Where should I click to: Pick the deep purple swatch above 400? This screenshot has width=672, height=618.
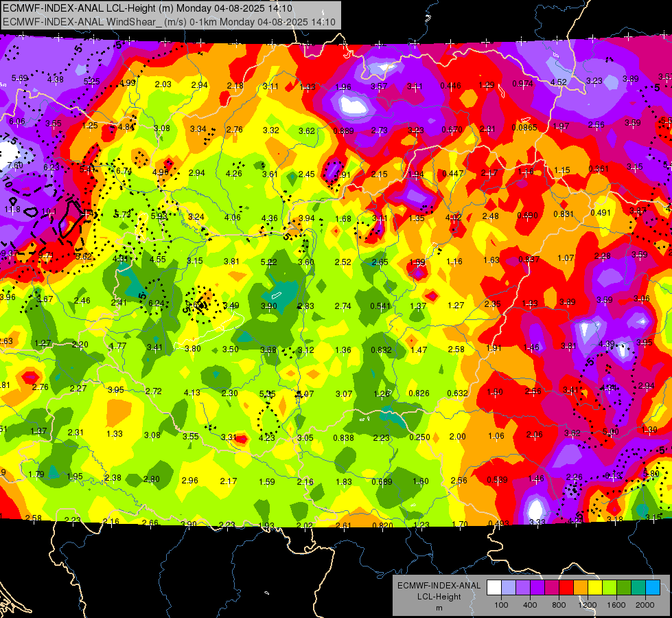(537, 588)
